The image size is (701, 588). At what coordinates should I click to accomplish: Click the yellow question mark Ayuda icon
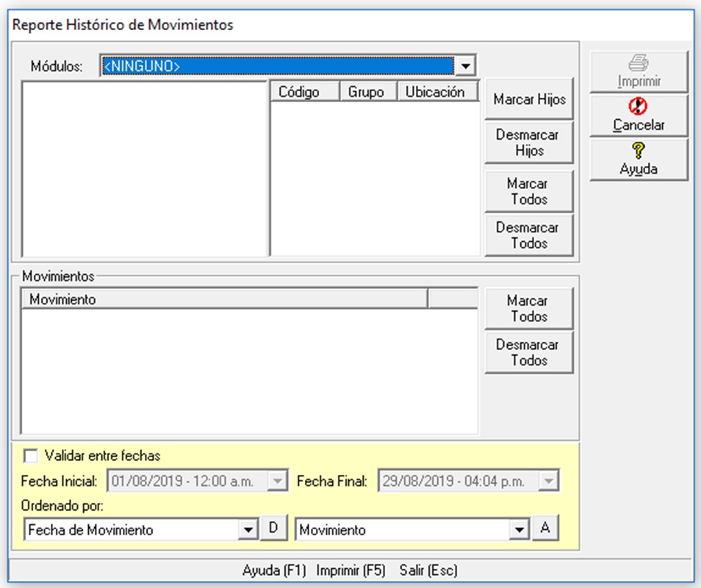click(639, 150)
